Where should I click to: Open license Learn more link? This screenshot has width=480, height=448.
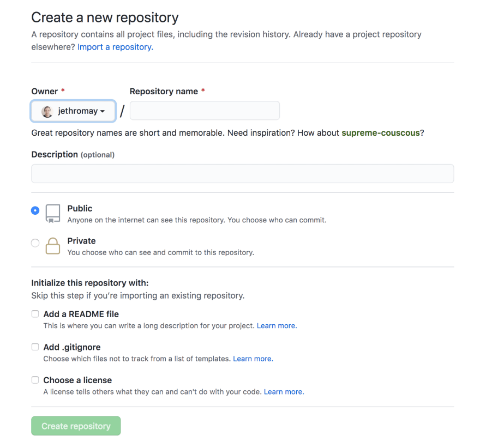[x=284, y=392]
